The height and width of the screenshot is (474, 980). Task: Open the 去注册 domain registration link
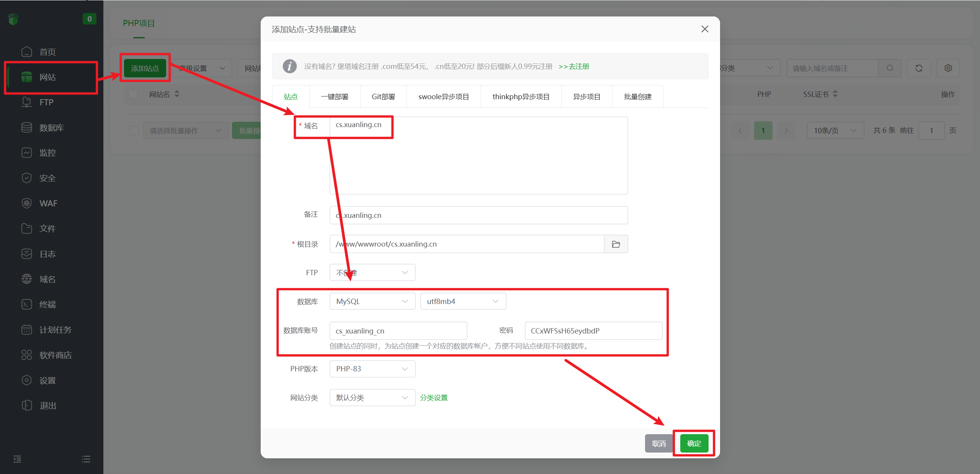click(574, 66)
